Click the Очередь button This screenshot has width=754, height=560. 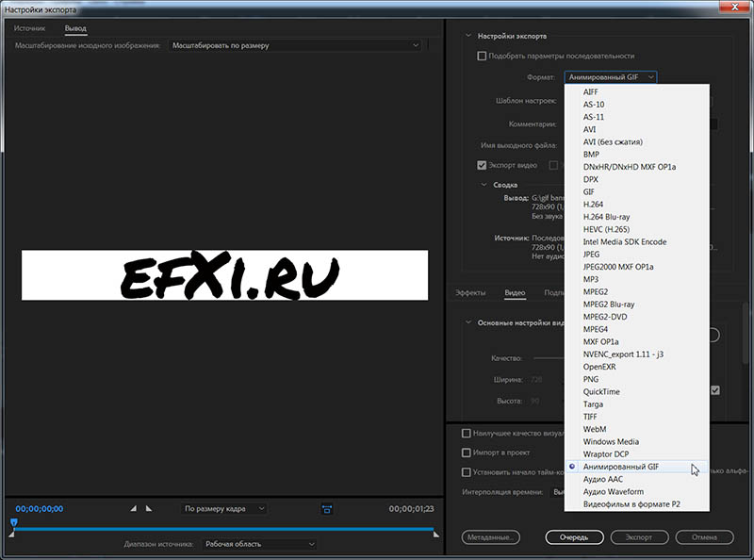pyautogui.click(x=574, y=537)
